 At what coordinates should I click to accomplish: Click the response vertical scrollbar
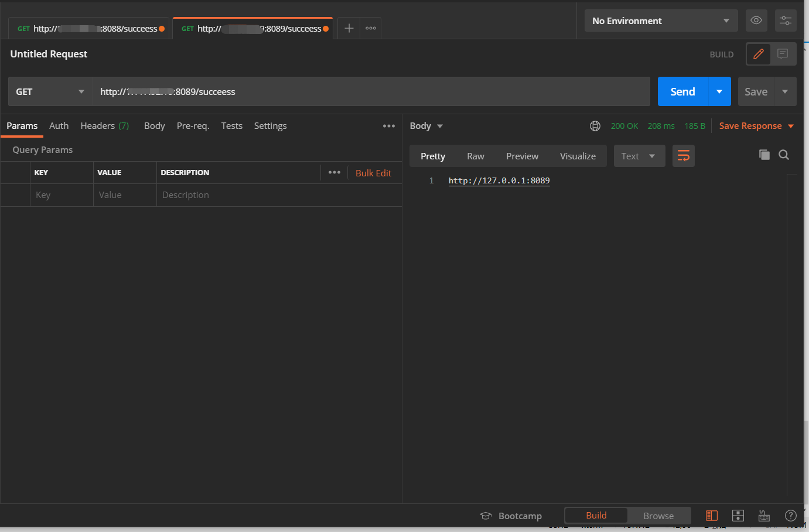point(791,334)
